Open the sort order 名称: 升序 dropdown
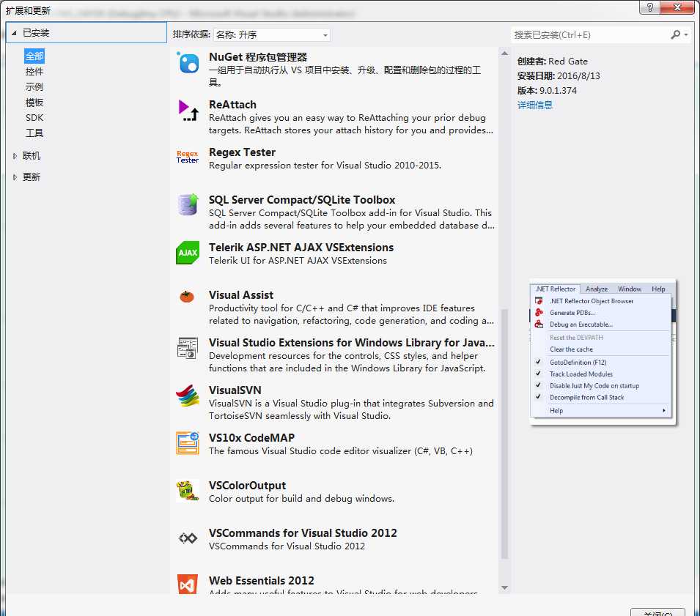The image size is (700, 616). [271, 35]
